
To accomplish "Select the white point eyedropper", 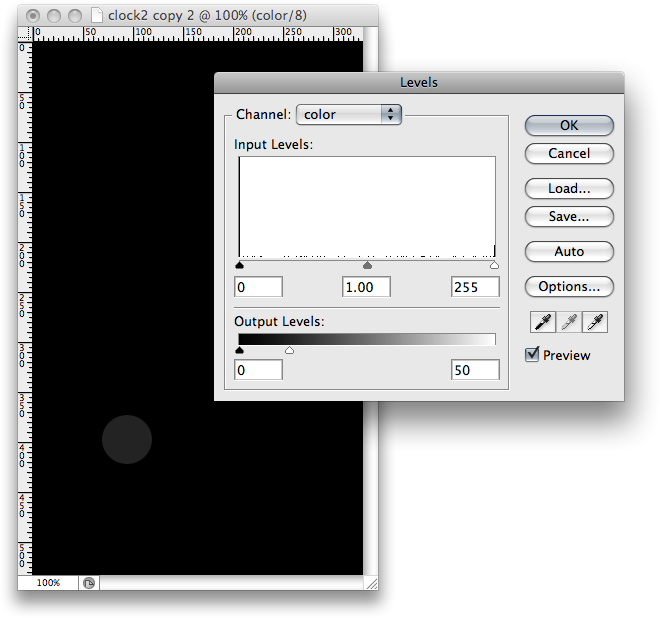I will pos(595,322).
